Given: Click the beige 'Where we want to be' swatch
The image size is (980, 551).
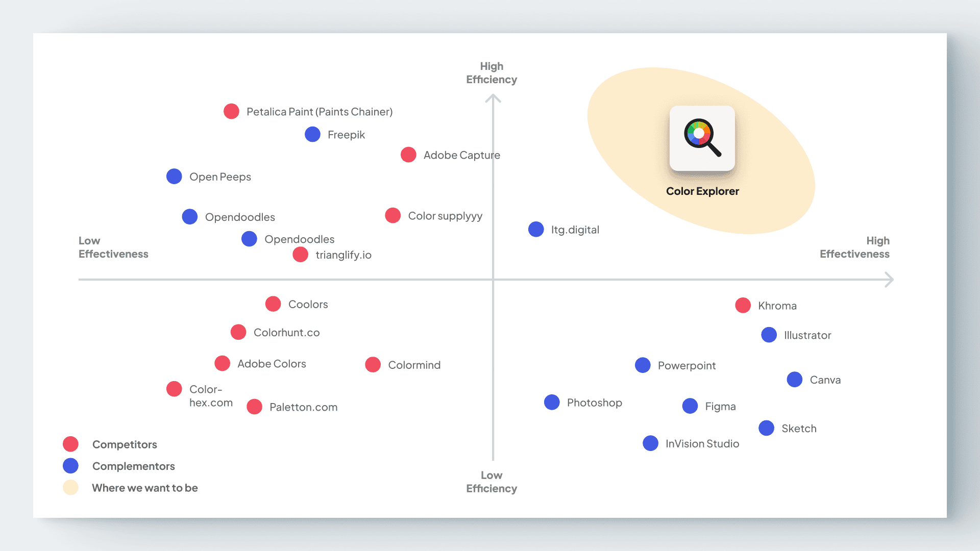Looking at the screenshot, I should point(70,488).
